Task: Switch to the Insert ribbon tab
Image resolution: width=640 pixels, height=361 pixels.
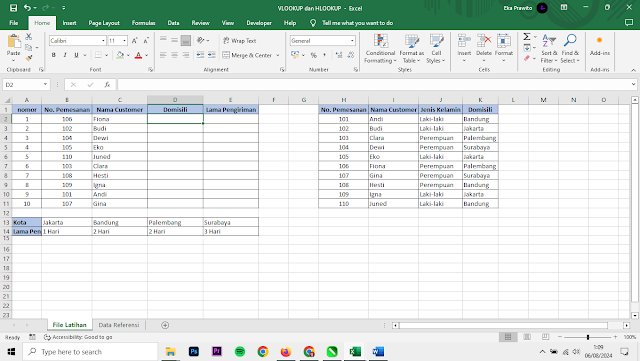Action: point(69,23)
